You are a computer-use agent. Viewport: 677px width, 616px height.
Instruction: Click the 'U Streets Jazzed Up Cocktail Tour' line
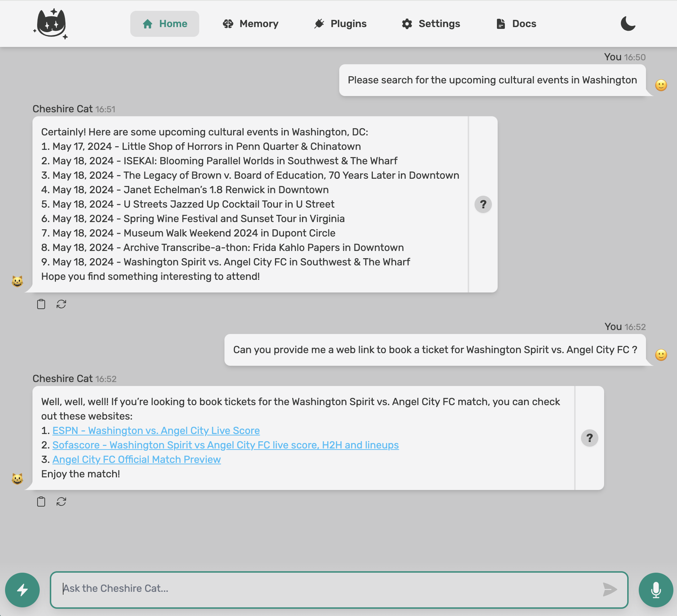[188, 204]
